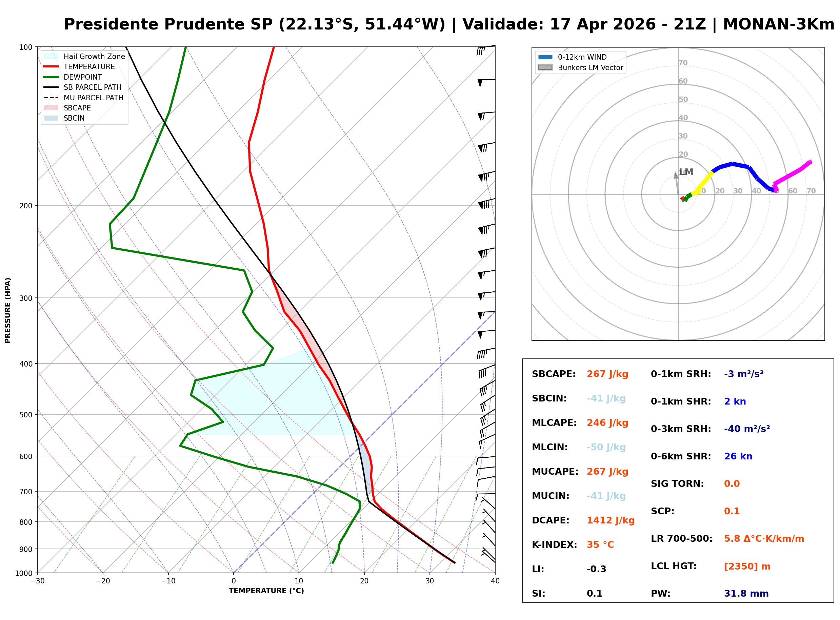This screenshot has width=840, height=620.
Task: Click the magenta hodograph segment end
Action: point(810,162)
